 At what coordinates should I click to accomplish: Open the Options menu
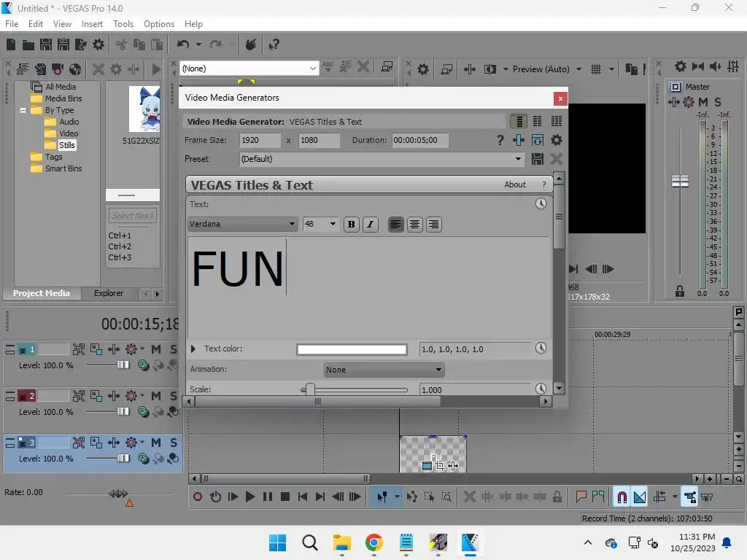tap(159, 24)
